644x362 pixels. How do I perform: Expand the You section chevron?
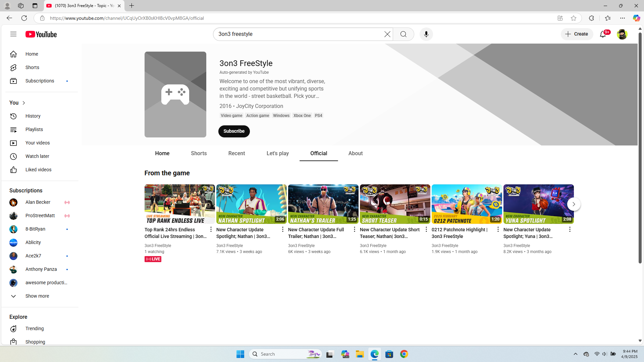coord(24,103)
